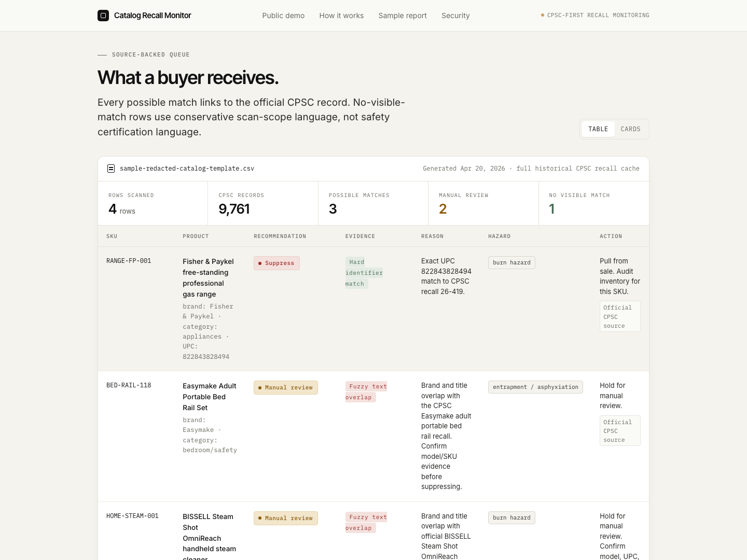Click the HAZARD column header
747x560 pixels.
point(499,236)
